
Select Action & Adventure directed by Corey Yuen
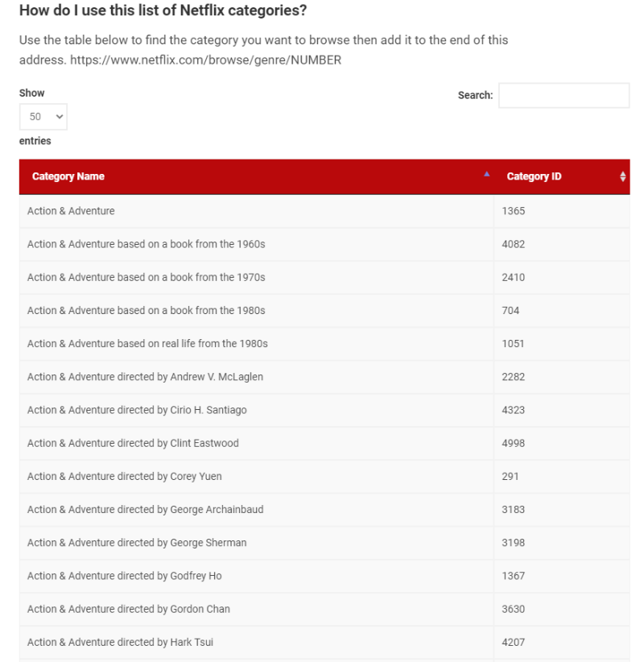[x=124, y=476]
